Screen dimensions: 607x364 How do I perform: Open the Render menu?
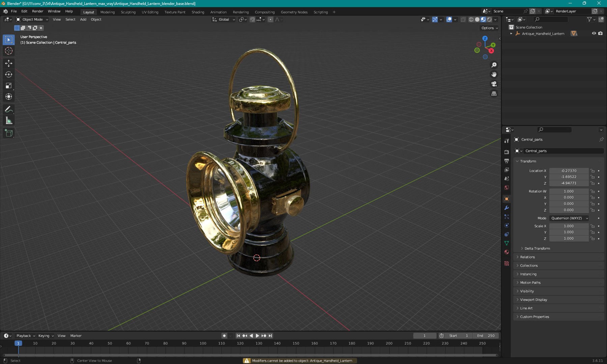[x=37, y=11]
